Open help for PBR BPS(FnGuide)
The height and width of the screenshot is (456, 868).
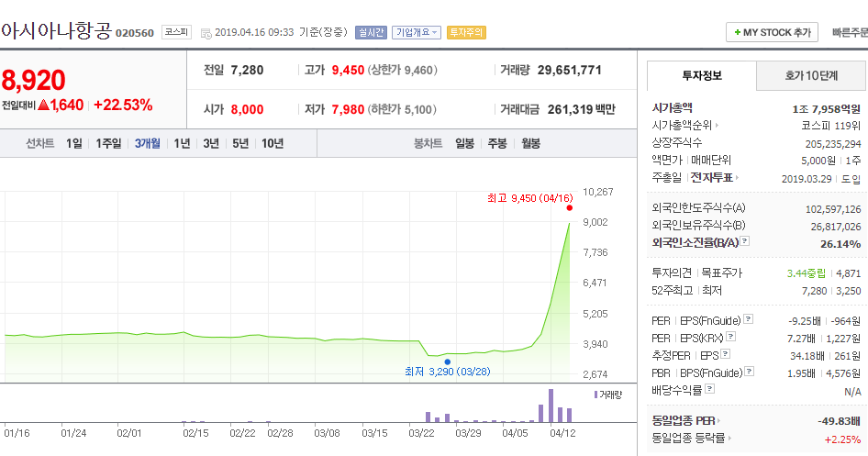pos(750,372)
